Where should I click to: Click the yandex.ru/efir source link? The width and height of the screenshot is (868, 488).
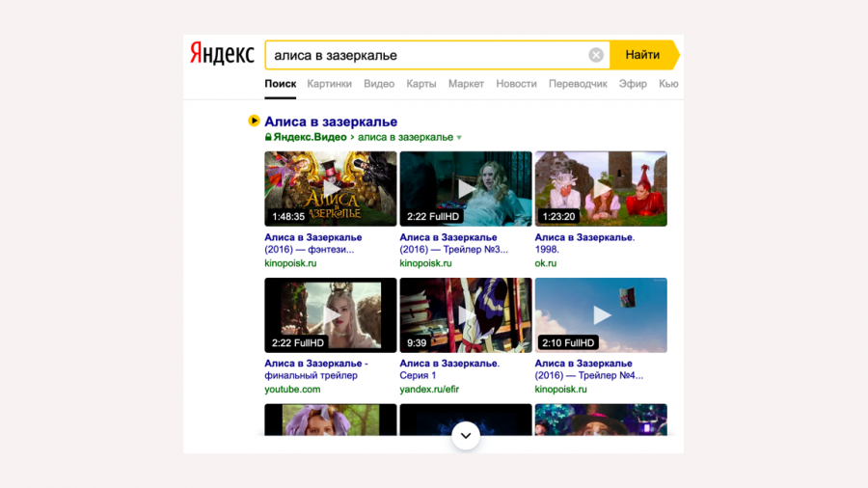(x=429, y=390)
